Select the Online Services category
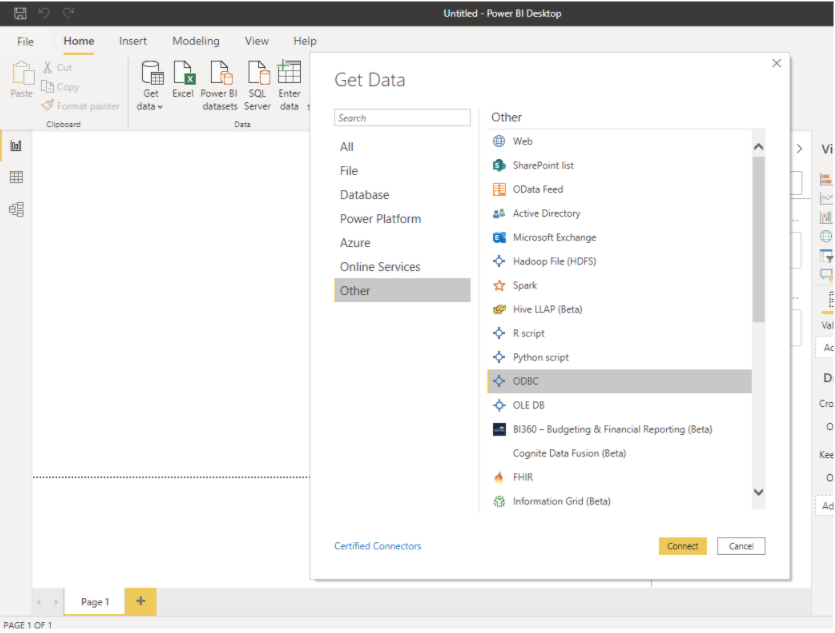This screenshot has width=835, height=633. (x=402, y=267)
